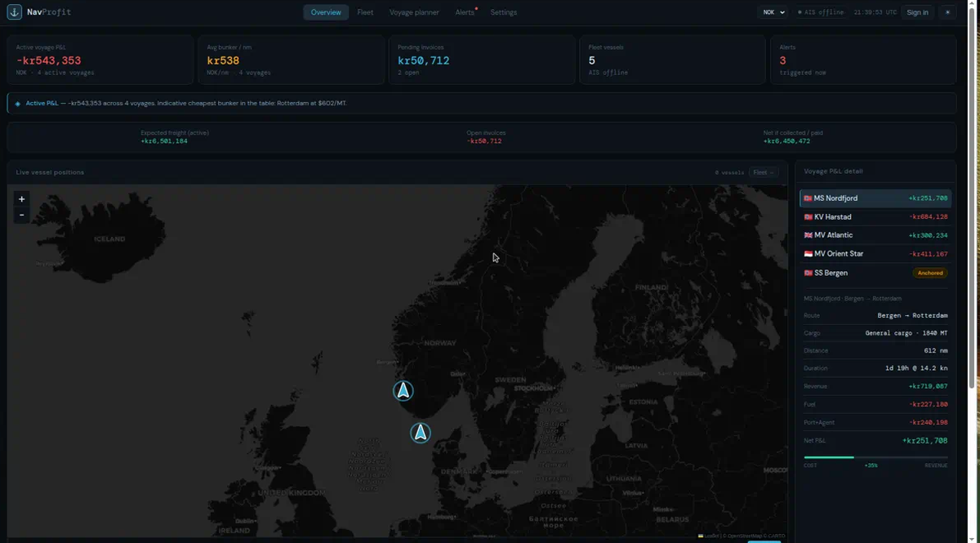This screenshot has height=543, width=980.
Task: Click the ICELAND label on the map
Action: coord(109,239)
